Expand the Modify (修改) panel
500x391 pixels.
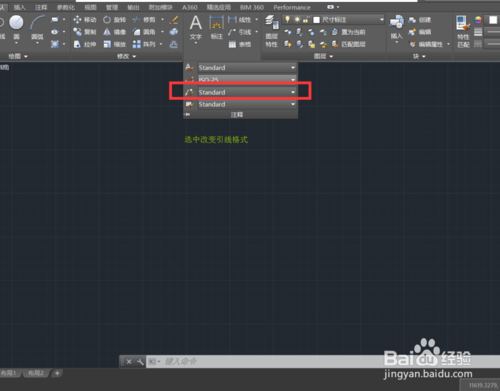coord(126,56)
